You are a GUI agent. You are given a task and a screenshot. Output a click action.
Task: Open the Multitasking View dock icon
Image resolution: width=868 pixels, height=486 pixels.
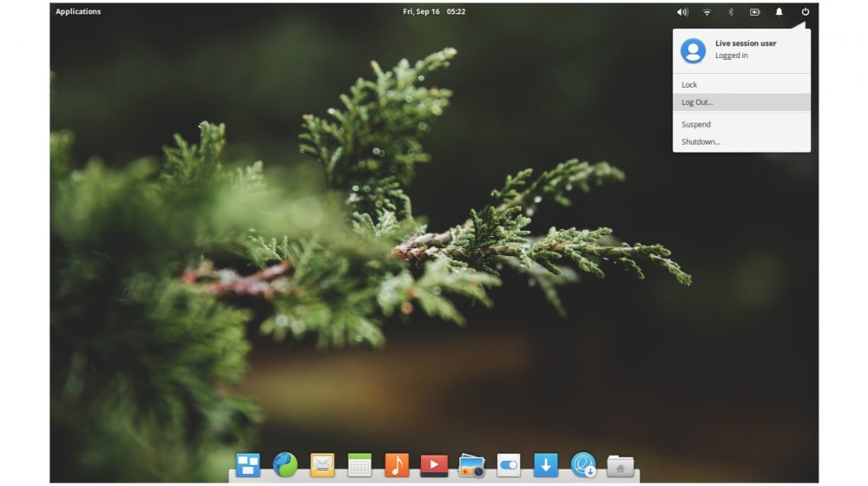point(247,465)
